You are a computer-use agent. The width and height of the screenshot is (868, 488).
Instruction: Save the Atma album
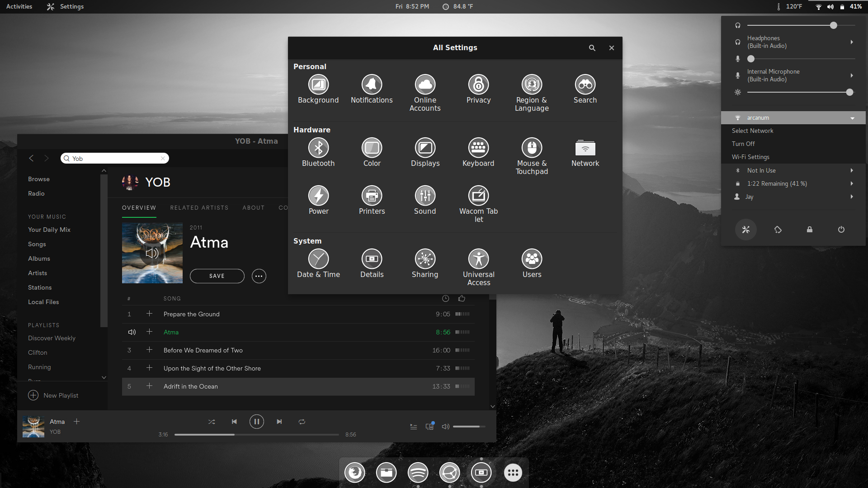tap(217, 276)
